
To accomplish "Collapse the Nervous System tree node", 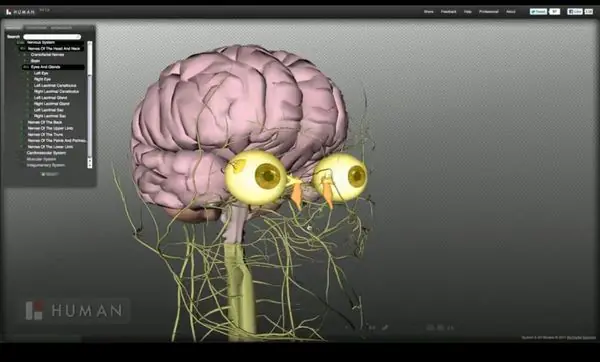I will pos(21,42).
